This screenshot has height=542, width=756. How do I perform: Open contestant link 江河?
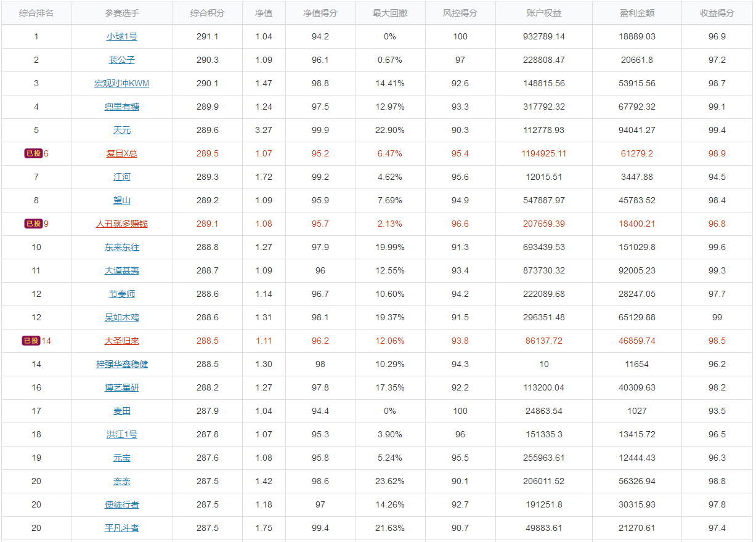click(121, 177)
